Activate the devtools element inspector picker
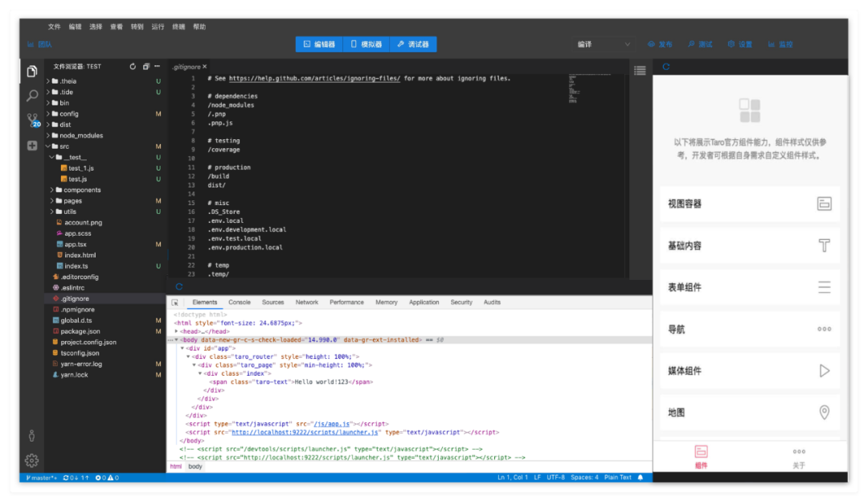 tap(175, 302)
